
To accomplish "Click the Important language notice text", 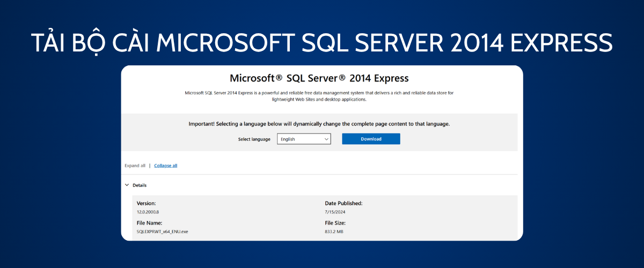I will pyautogui.click(x=319, y=124).
